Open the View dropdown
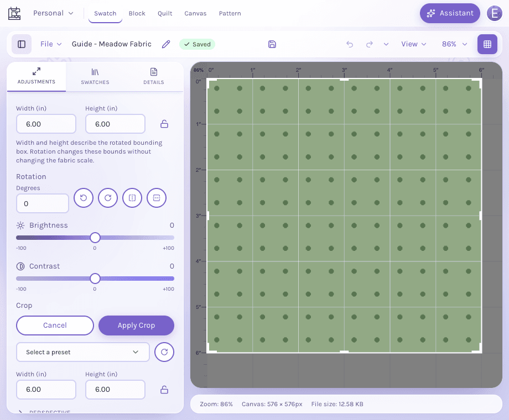This screenshot has width=509, height=420. [x=414, y=44]
